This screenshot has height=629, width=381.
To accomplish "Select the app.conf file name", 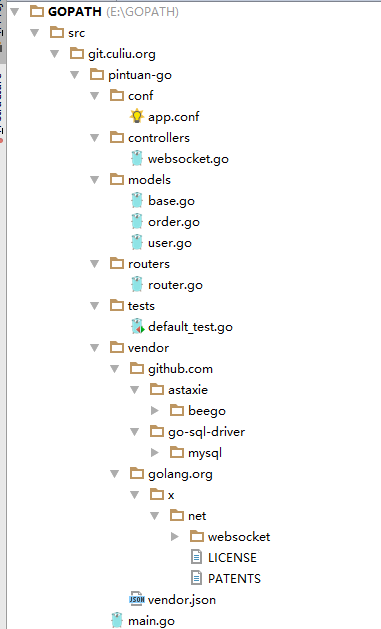I will pos(174,117).
